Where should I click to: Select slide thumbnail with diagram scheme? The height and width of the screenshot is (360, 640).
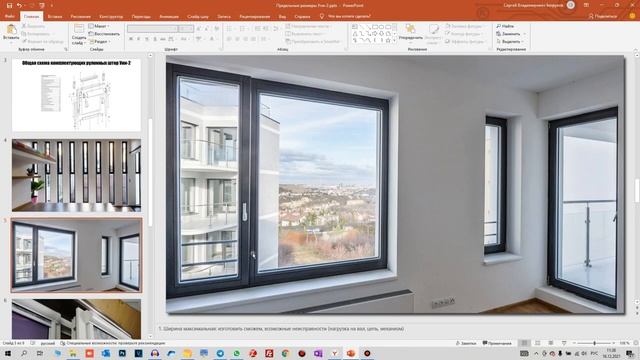point(76,95)
